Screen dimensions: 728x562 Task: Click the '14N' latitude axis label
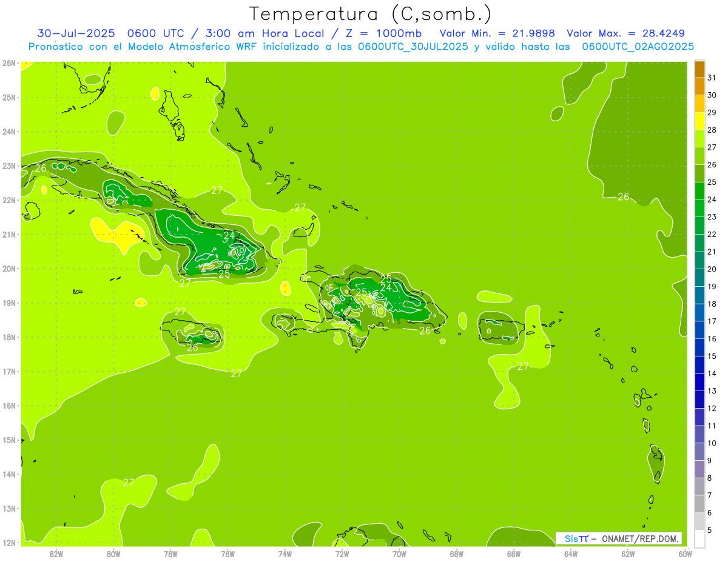pyautogui.click(x=8, y=474)
